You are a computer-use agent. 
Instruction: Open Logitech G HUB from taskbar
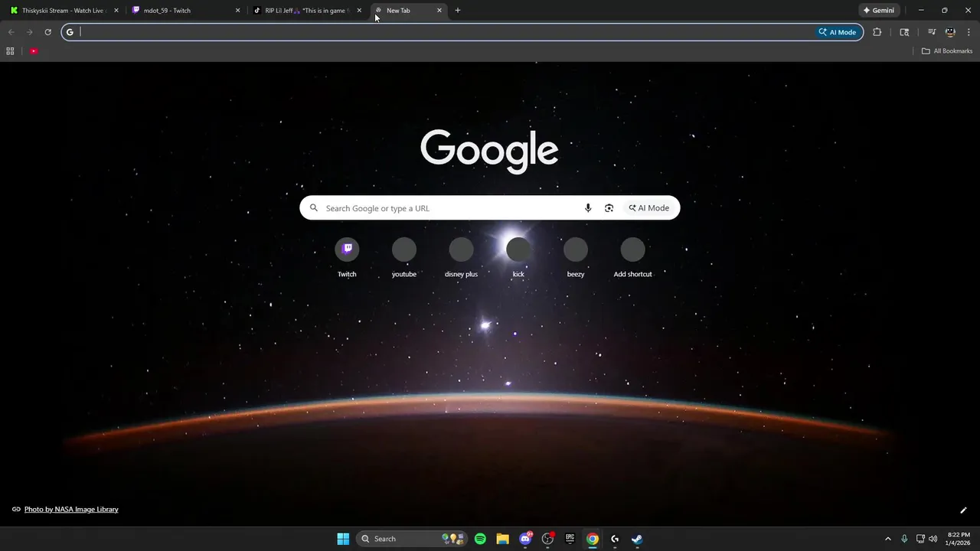[x=615, y=539]
